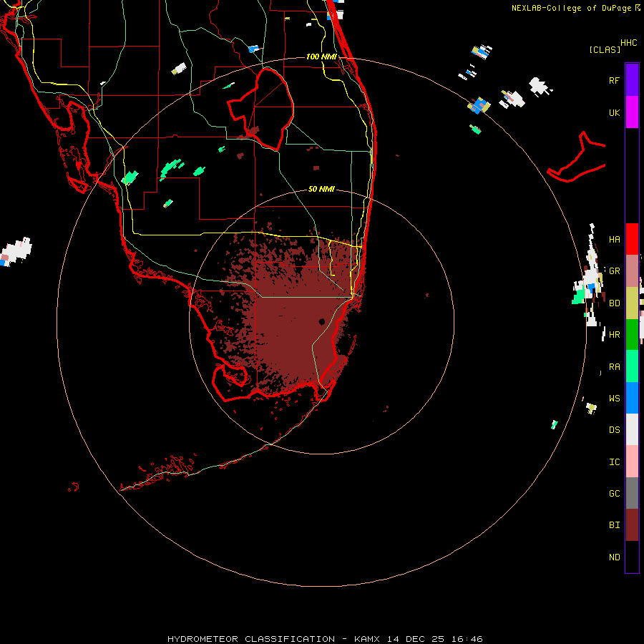Image resolution: width=644 pixels, height=644 pixels.
Task: Click the white echo cluster off west coast
Action: [16, 251]
